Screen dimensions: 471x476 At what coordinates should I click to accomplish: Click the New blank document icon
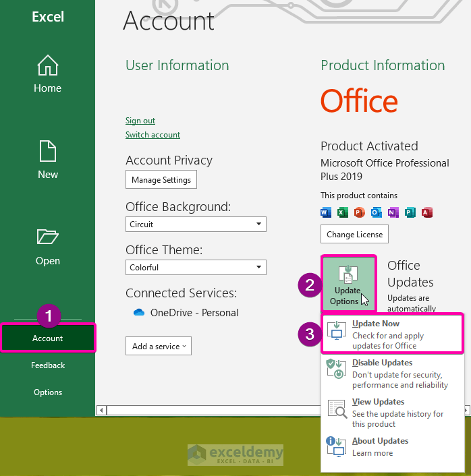click(48, 151)
